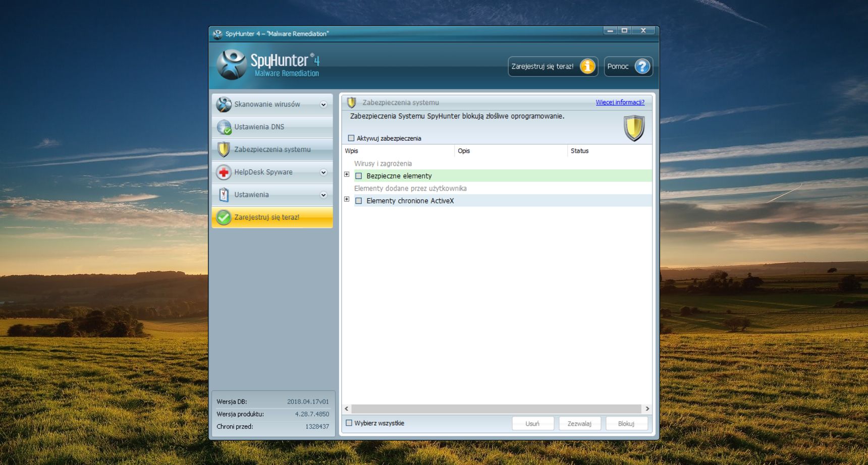The image size is (868, 465).
Task: Expand the Skanowanie wirusów dropdown arrow
Action: coord(323,105)
